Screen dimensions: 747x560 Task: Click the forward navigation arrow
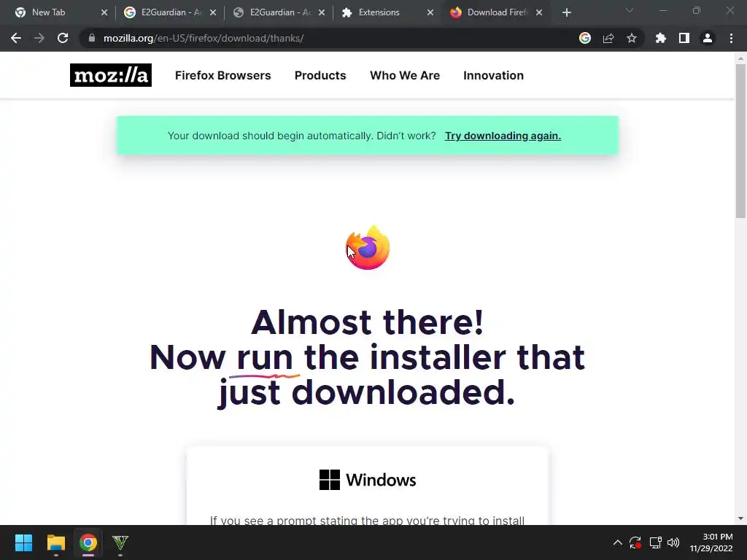pyautogui.click(x=39, y=38)
